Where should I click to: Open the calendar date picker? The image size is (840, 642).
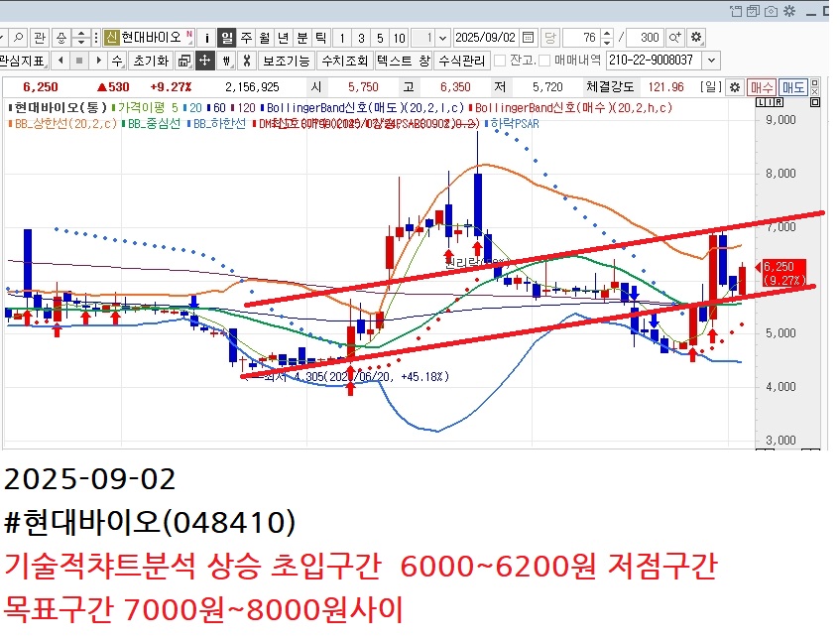[529, 38]
